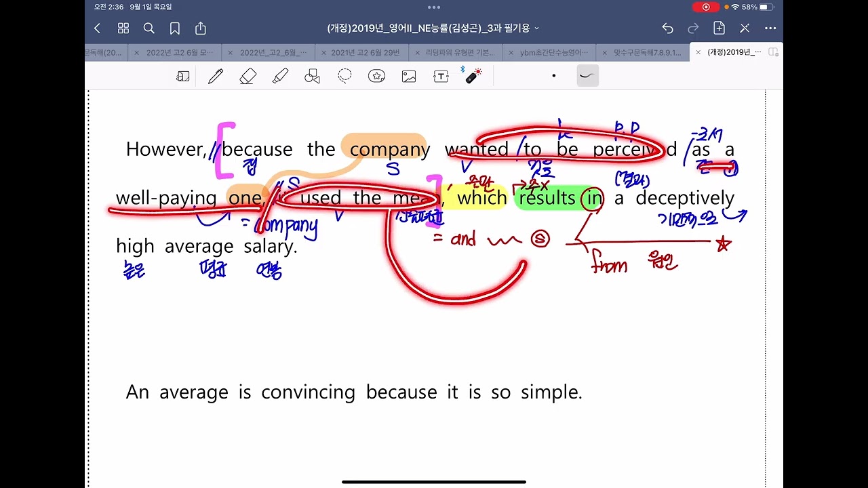This screenshot has height=488, width=868.
Task: Tap the status bar clock 오전 2:36
Action: [109, 7]
